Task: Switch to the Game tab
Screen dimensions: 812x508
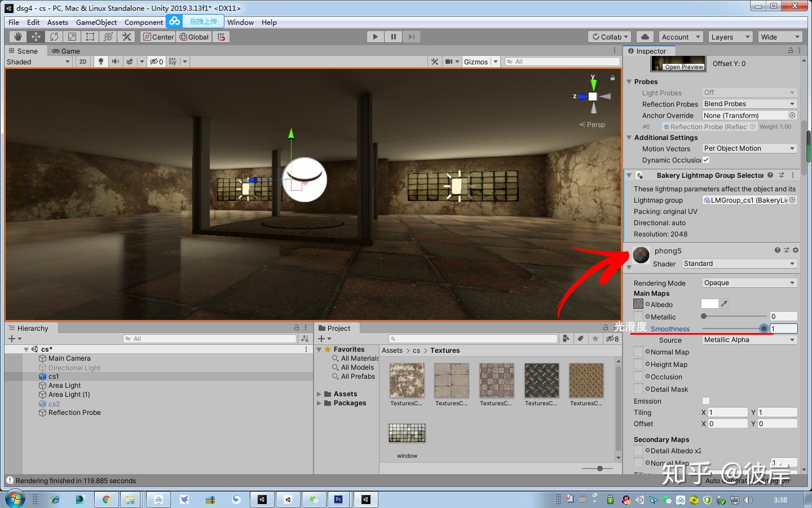Action: tap(66, 51)
